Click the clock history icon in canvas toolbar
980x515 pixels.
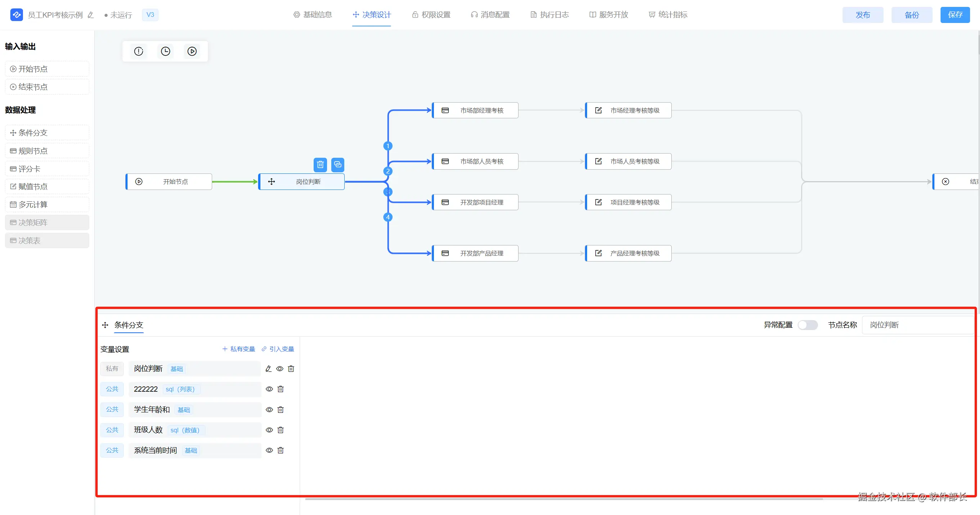[165, 51]
